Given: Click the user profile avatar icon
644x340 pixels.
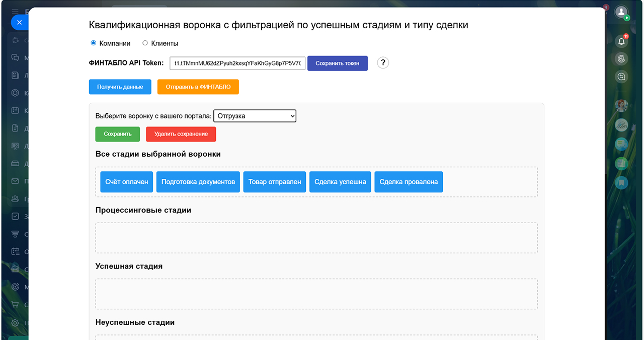Looking at the screenshot, I should 621,12.
